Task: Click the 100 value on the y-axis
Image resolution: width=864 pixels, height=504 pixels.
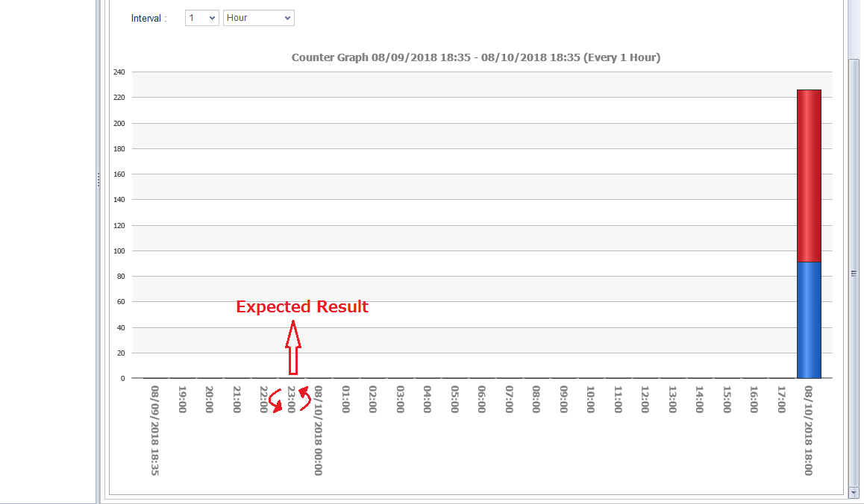Action: click(x=119, y=251)
